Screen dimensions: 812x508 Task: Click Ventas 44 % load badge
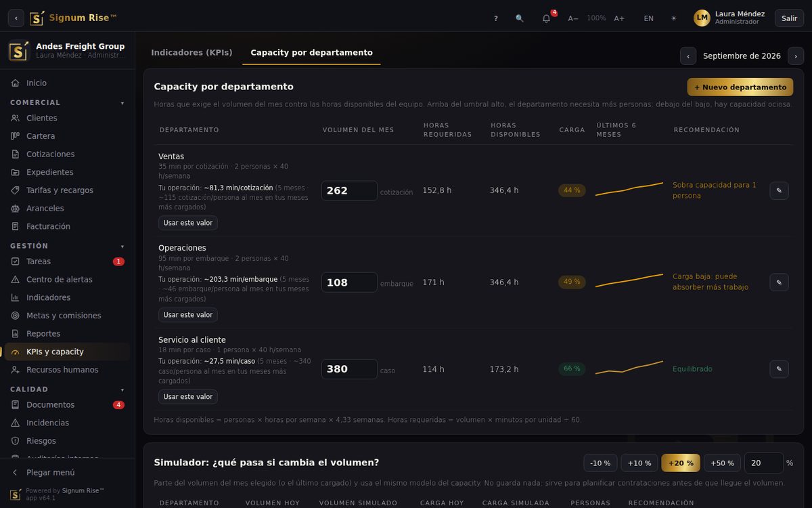(x=572, y=190)
